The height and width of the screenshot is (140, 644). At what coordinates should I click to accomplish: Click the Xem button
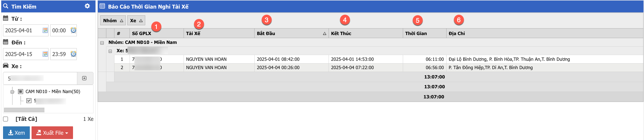(16, 133)
